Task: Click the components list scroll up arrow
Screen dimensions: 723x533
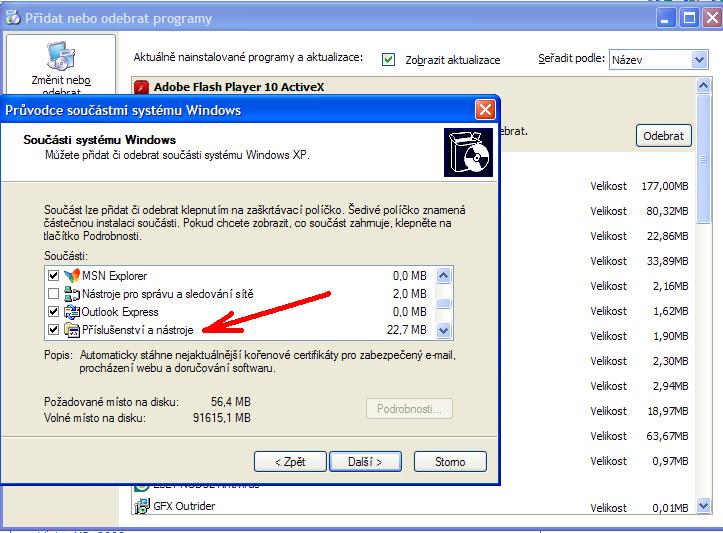Action: 444,276
